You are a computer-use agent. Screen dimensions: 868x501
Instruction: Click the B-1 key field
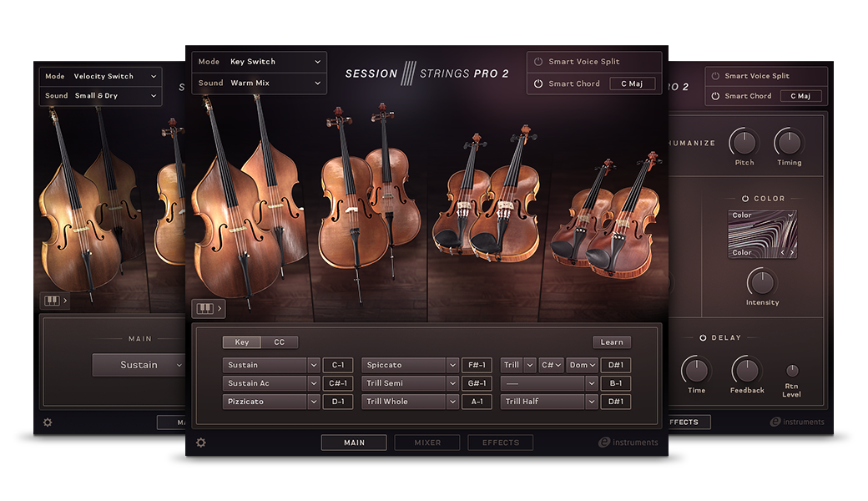(616, 383)
